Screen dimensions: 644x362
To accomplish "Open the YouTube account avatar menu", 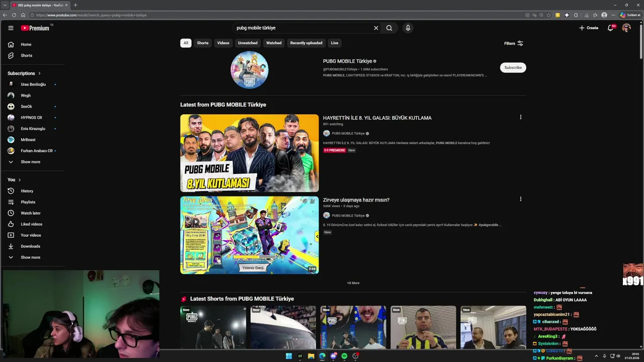I will pos(626,28).
